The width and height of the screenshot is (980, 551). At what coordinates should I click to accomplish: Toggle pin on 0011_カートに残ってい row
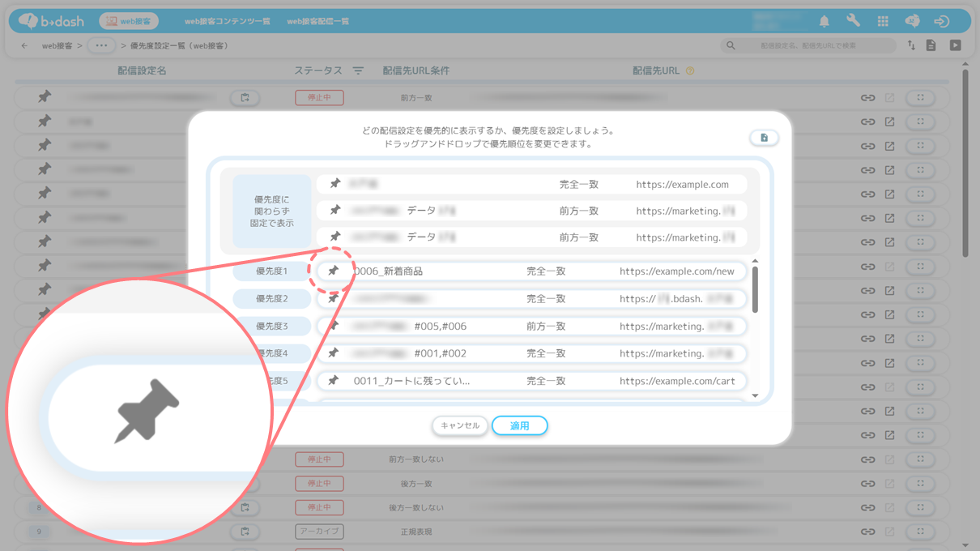coord(333,380)
